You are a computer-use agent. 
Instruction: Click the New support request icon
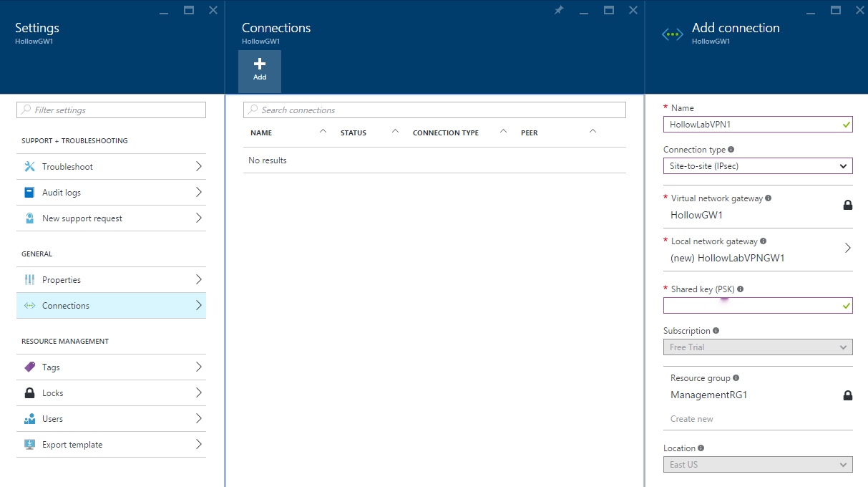point(29,218)
